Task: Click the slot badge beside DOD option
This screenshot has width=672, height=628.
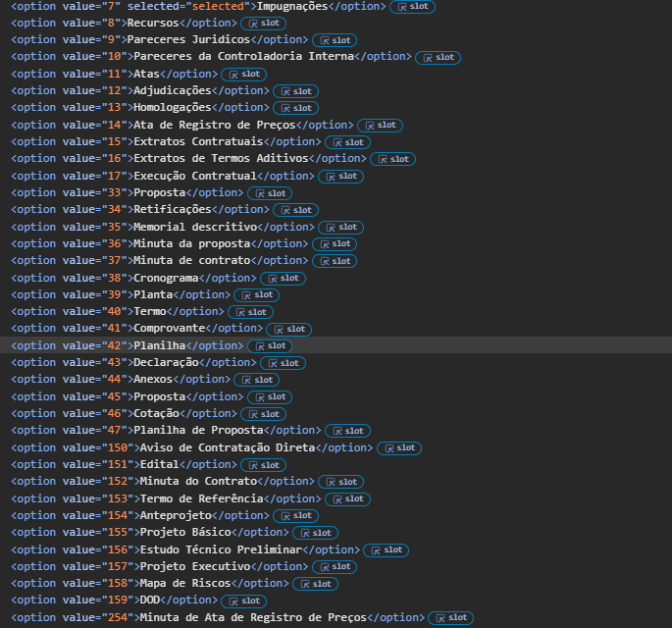Action: tap(243, 601)
